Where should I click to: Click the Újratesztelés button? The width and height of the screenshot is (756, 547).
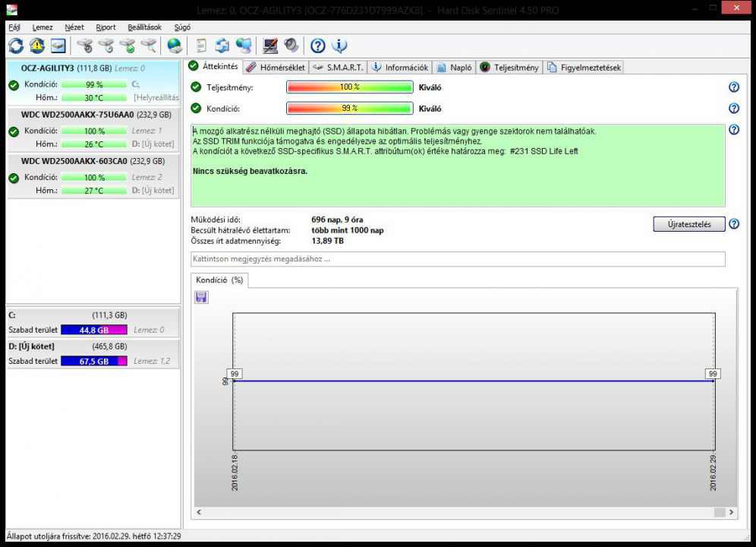pos(689,224)
